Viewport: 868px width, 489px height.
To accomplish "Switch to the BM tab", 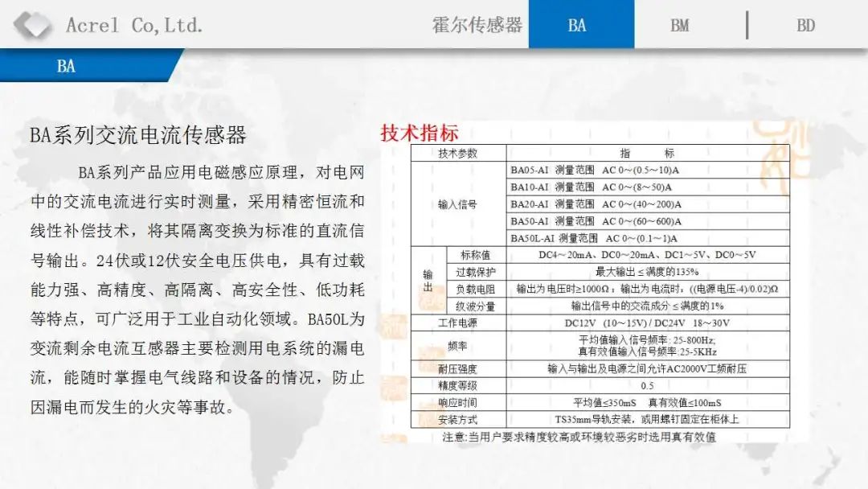I will tap(679, 25).
